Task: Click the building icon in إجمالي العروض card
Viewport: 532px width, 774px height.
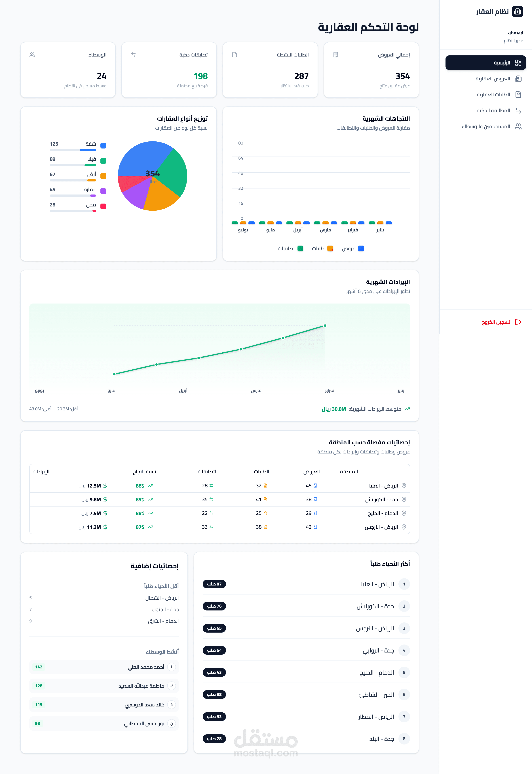Action: [x=336, y=55]
